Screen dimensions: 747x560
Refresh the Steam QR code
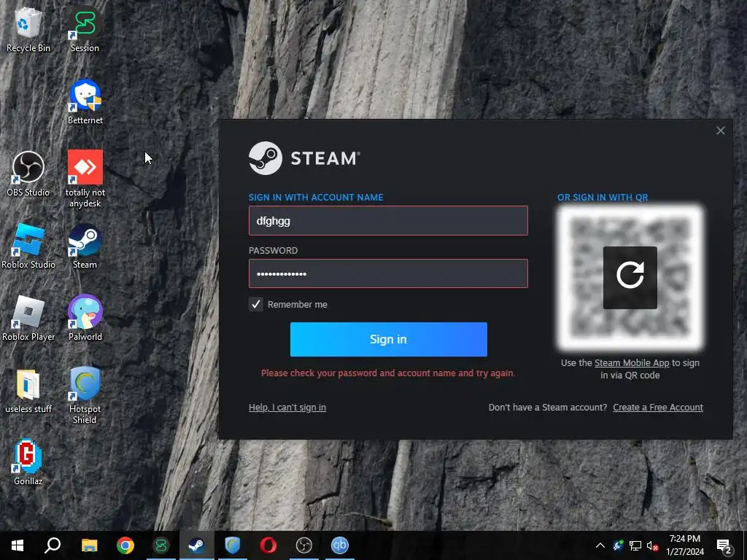tap(630, 278)
